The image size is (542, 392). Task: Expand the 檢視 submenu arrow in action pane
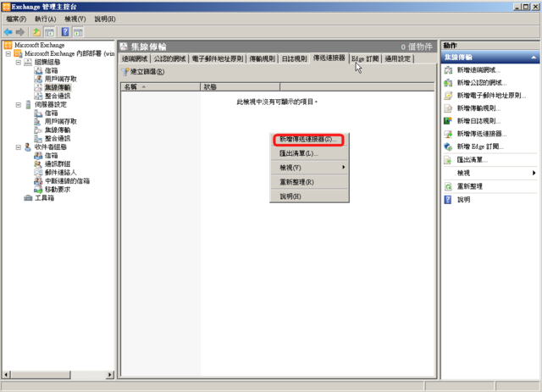pyautogui.click(x=534, y=174)
